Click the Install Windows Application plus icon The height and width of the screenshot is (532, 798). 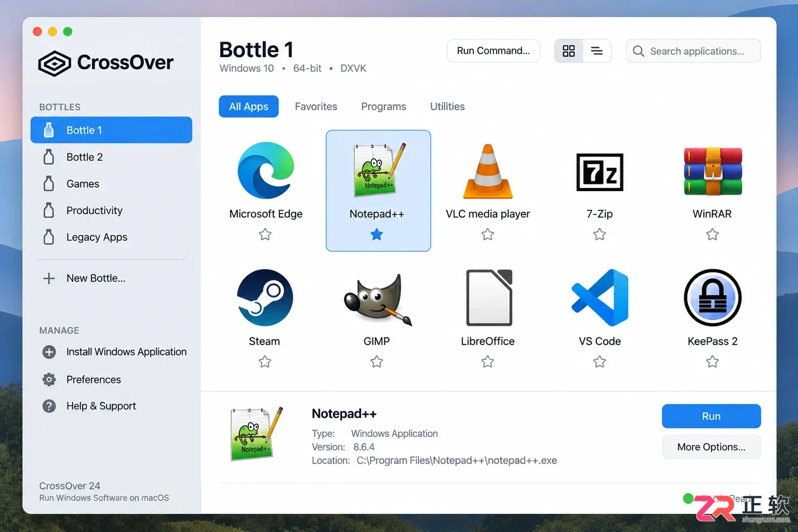[49, 352]
